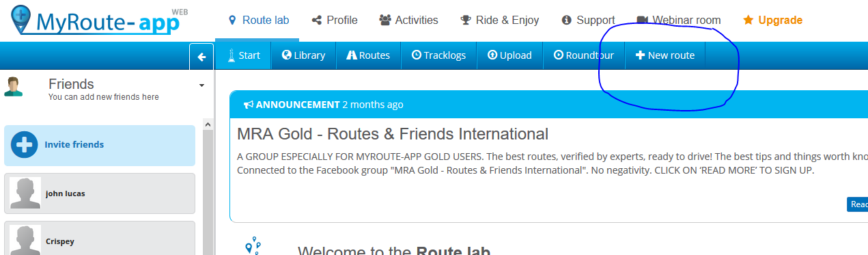Viewport: 868px width, 255px height.
Task: Select friend john lucas
Action: pos(100,193)
